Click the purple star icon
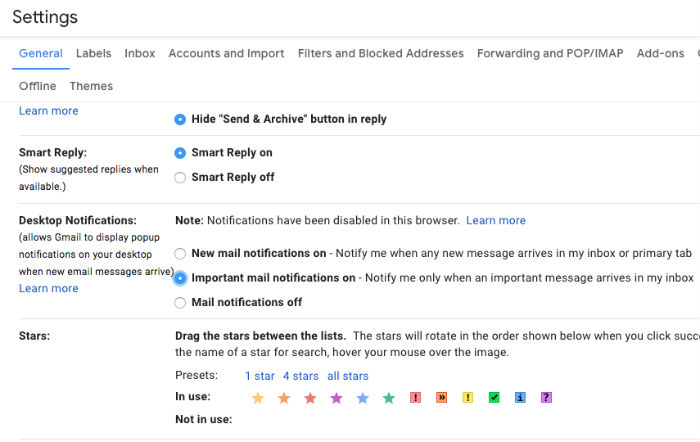700x442 pixels. click(336, 398)
